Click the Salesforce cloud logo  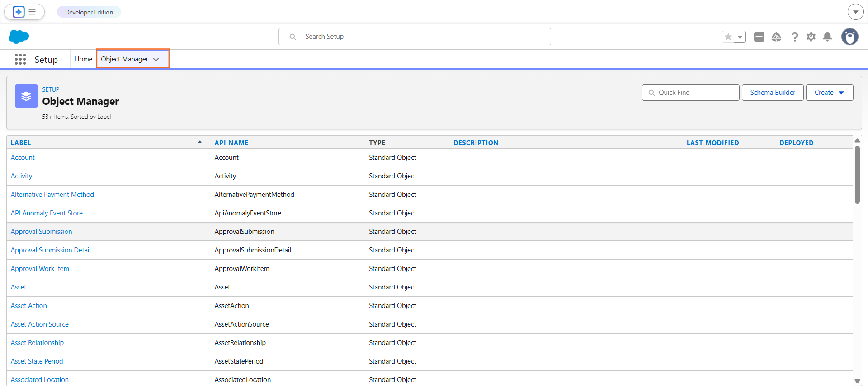[x=19, y=37]
